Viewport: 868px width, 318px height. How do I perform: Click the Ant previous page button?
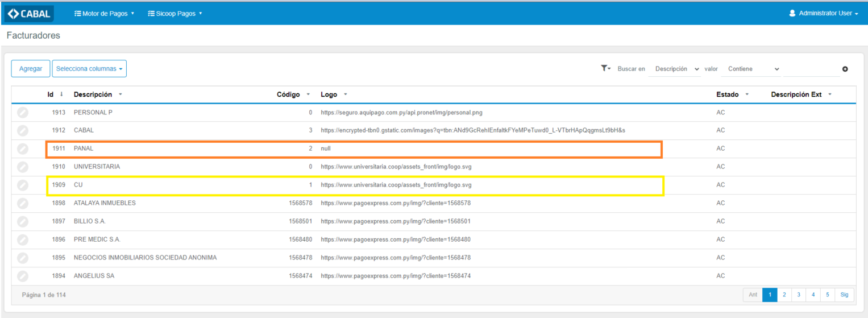pyautogui.click(x=753, y=295)
